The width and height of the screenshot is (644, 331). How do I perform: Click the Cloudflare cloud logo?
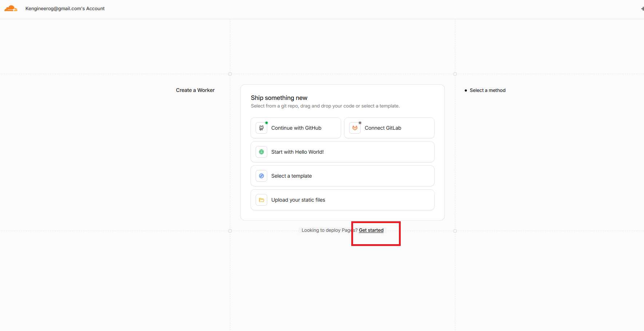coord(11,8)
